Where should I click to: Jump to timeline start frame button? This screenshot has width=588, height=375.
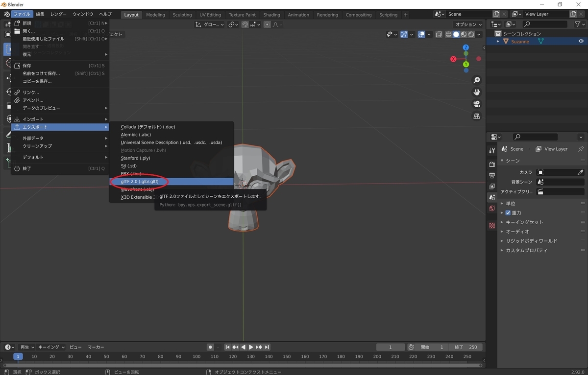pyautogui.click(x=227, y=347)
